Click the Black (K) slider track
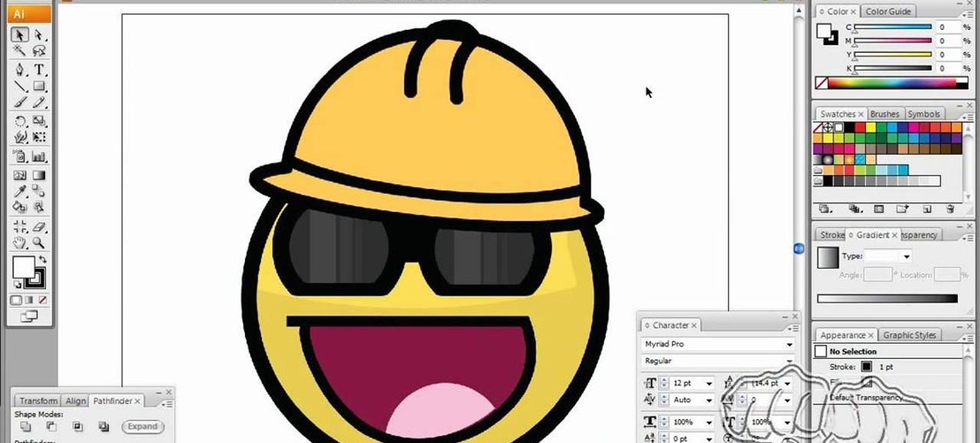 pyautogui.click(x=893, y=68)
